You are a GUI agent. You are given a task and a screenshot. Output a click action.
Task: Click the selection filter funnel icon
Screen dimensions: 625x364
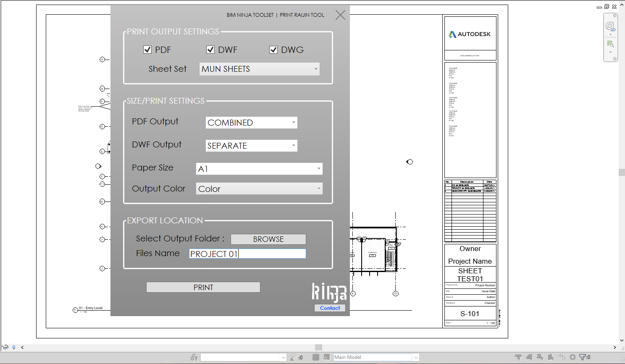(x=583, y=357)
